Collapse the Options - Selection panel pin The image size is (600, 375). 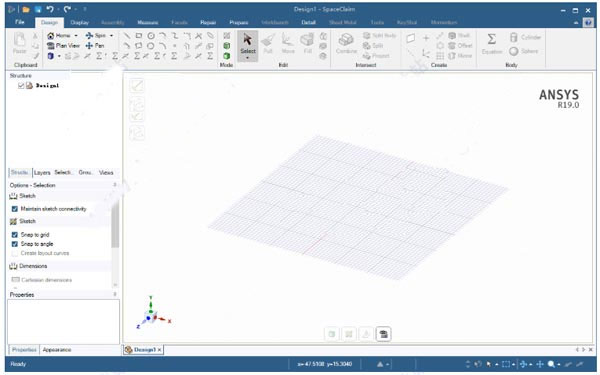pos(115,185)
